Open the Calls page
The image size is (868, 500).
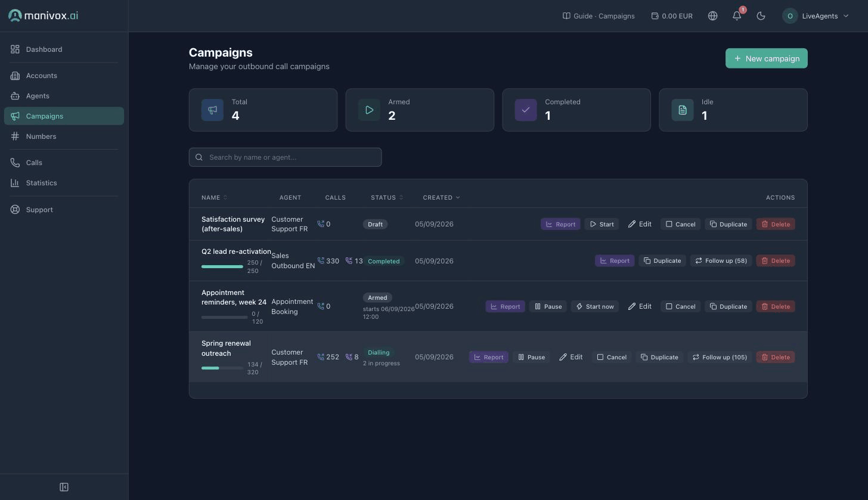coord(64,163)
